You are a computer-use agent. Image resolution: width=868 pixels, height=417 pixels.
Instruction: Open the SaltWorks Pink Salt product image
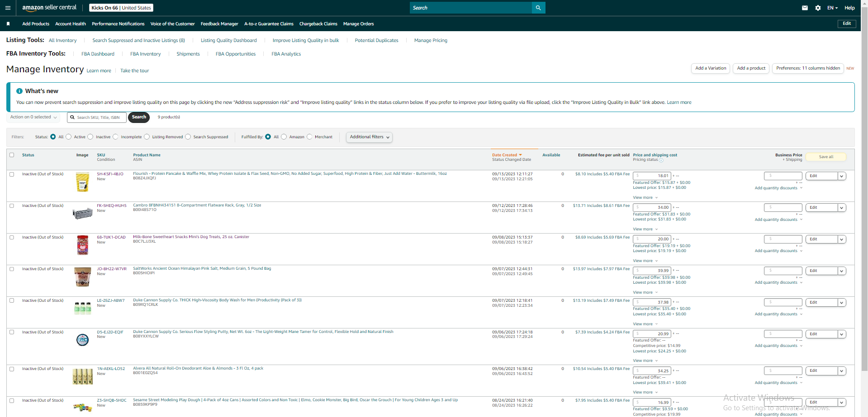[82, 277]
